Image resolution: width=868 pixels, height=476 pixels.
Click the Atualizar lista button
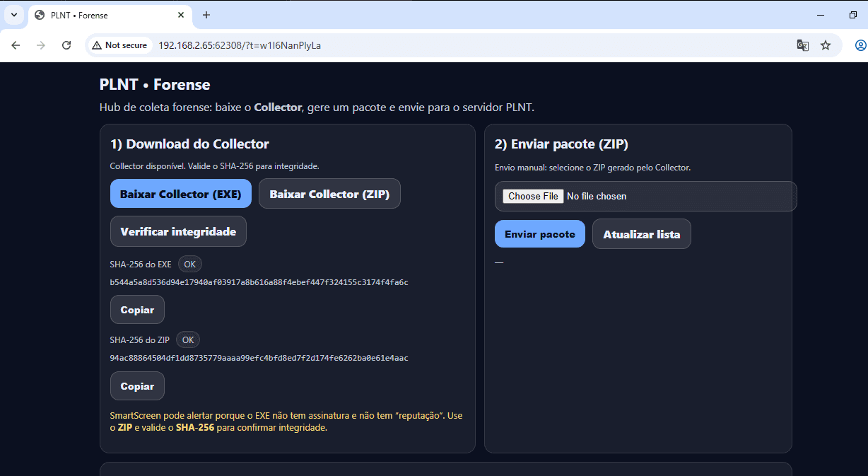(x=641, y=234)
